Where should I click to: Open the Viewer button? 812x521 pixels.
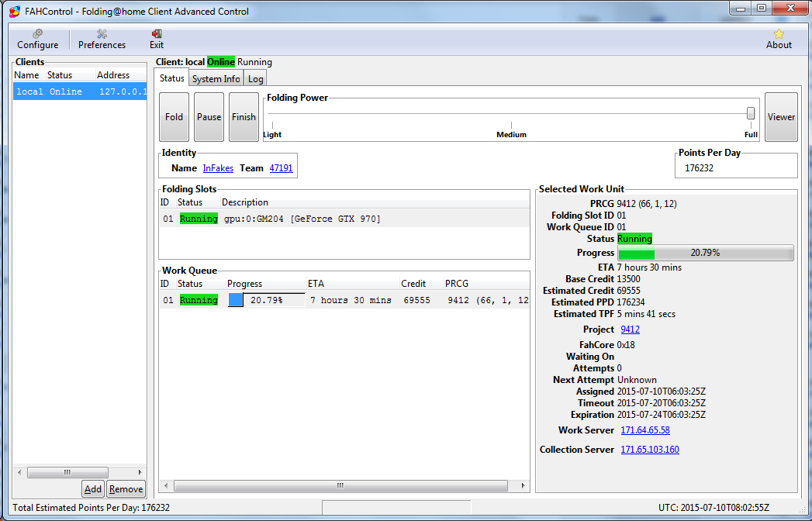[x=781, y=117]
